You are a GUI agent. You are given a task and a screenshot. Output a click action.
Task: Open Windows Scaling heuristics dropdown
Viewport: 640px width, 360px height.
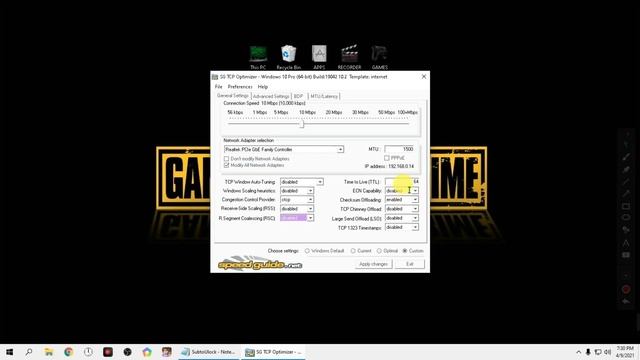(x=310, y=191)
